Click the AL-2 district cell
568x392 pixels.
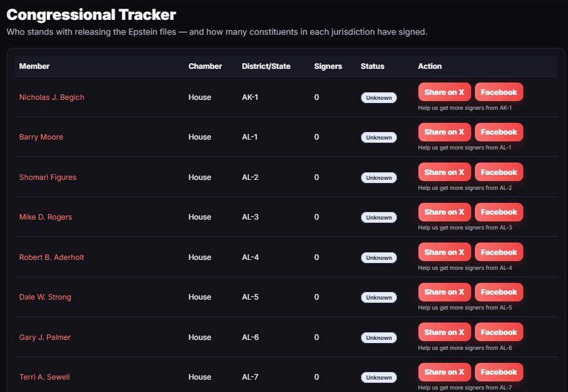coord(250,177)
